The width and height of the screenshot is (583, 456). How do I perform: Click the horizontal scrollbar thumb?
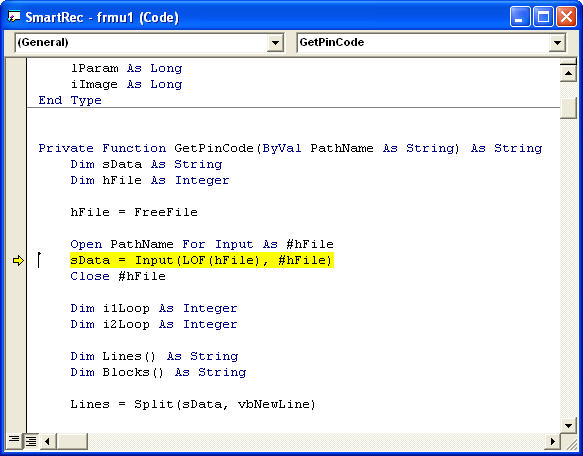coord(72,441)
